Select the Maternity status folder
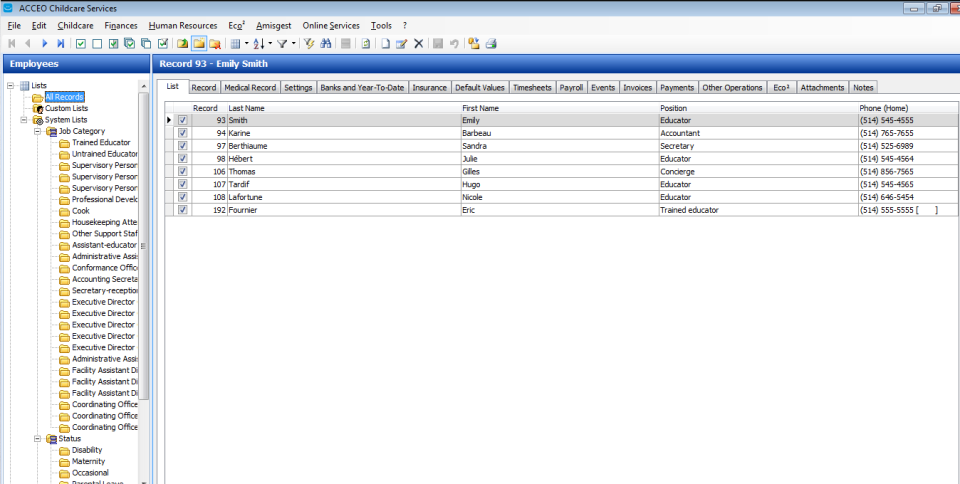Screen dimensions: 960x484 coord(88,461)
